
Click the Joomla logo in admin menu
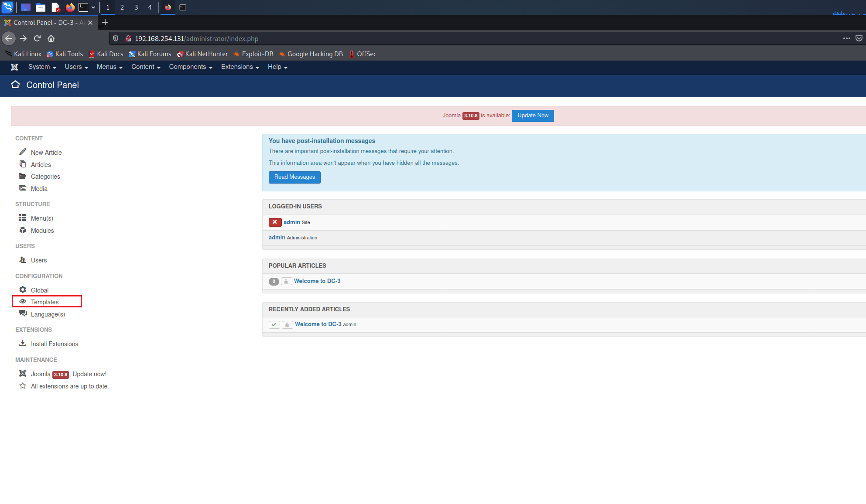tap(14, 67)
